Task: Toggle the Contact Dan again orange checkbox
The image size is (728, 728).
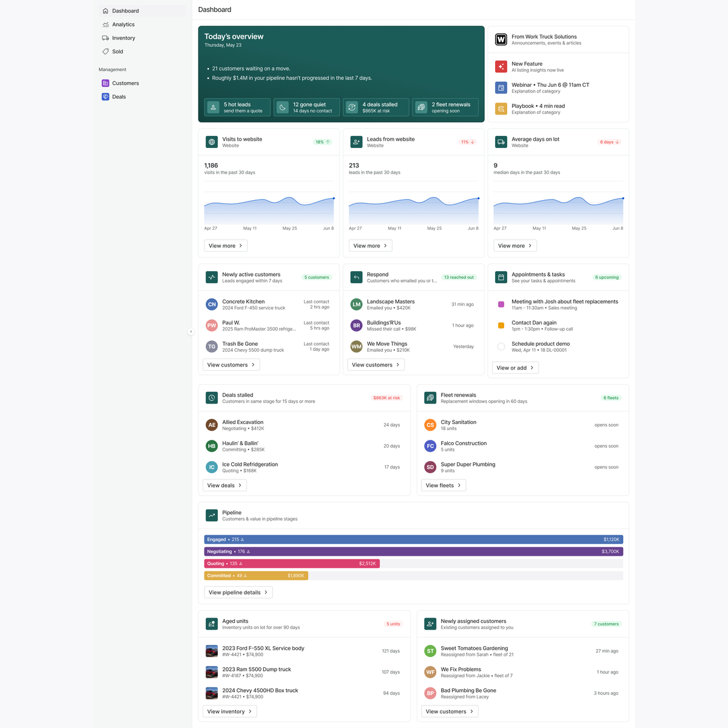Action: (x=501, y=326)
